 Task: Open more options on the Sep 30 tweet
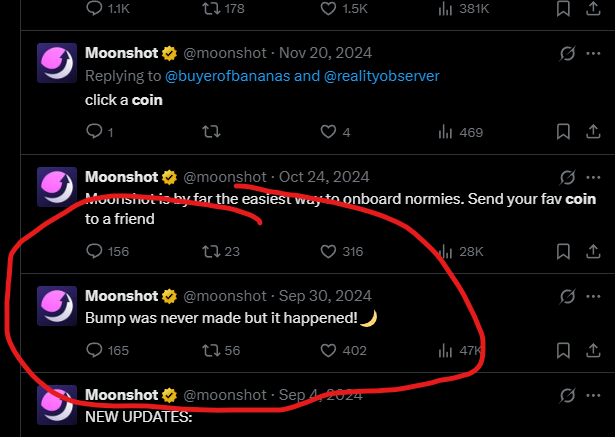pyautogui.click(x=593, y=296)
